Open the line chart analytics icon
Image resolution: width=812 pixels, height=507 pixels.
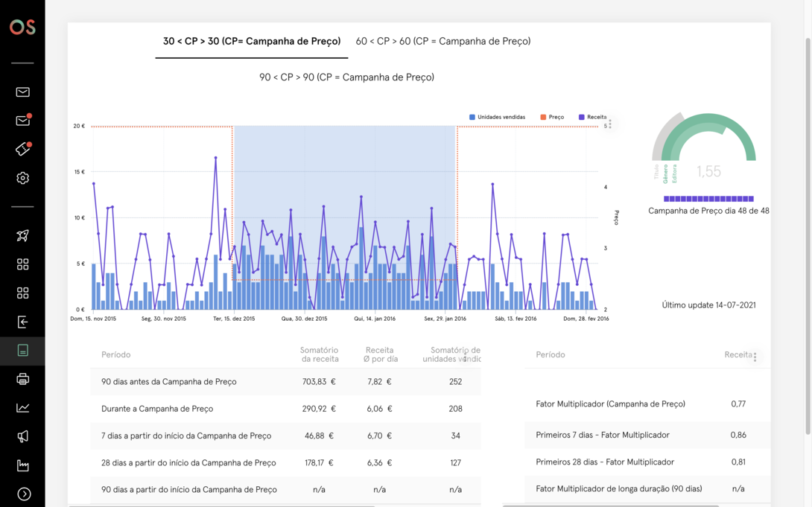(x=22, y=408)
